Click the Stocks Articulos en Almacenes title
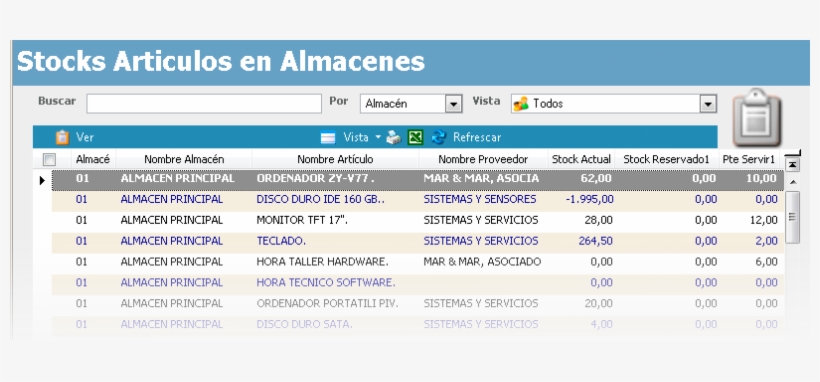 [221, 61]
